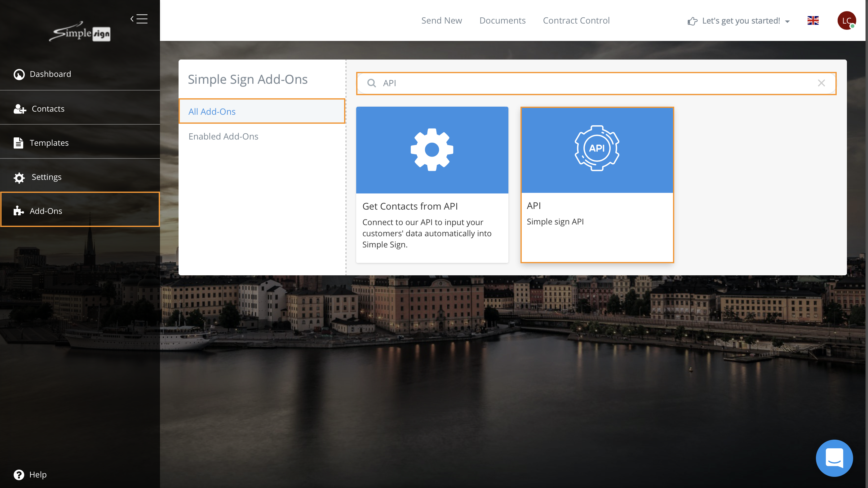Image resolution: width=868 pixels, height=488 pixels.
Task: Open the Dashboard page
Action: point(80,74)
